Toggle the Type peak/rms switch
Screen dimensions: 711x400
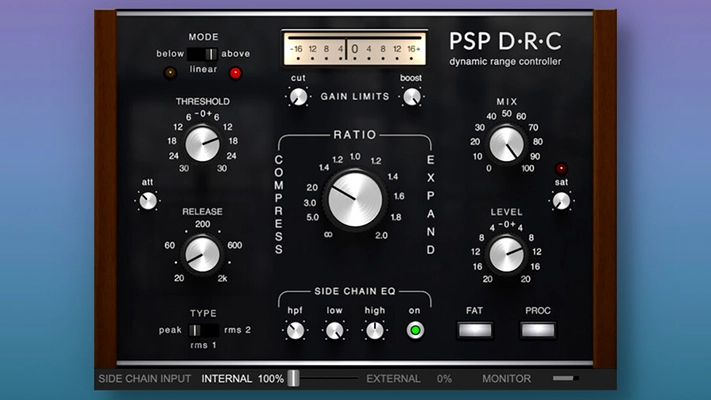(x=204, y=329)
